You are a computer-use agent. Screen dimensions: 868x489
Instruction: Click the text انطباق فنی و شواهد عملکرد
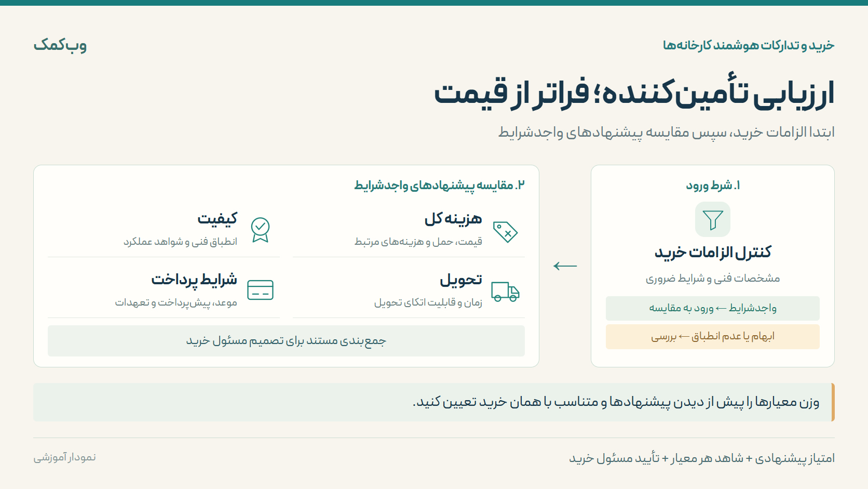pyautogui.click(x=180, y=242)
